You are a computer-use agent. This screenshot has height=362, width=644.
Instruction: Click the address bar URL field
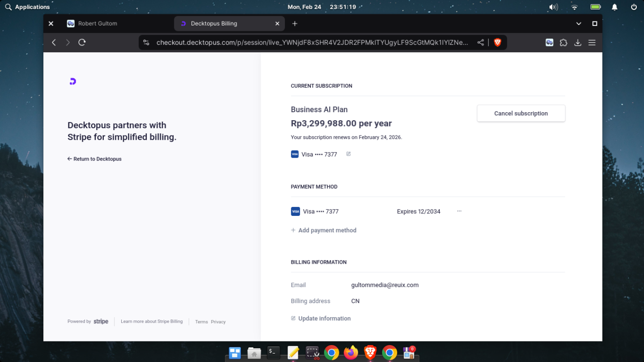click(x=312, y=42)
